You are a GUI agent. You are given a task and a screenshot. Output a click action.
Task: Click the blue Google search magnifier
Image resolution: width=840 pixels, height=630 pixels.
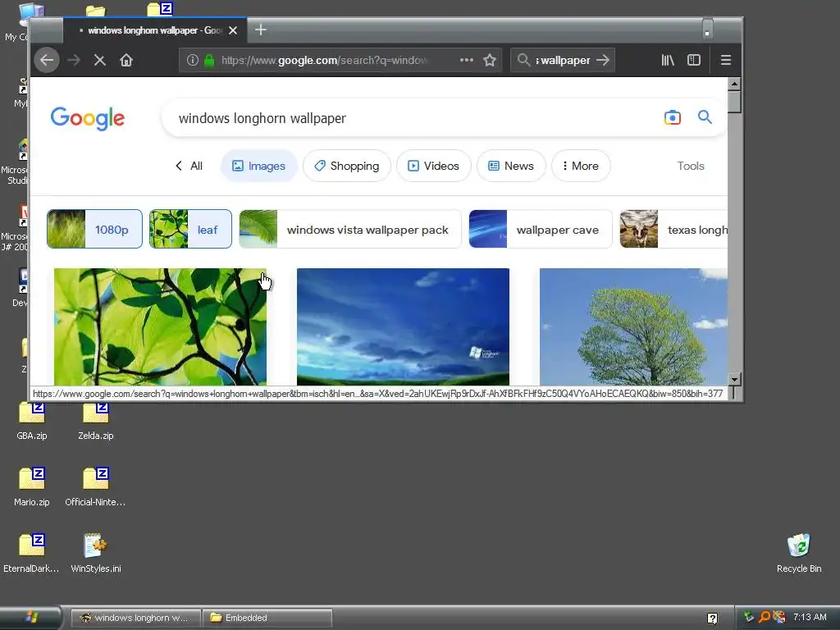pos(705,116)
